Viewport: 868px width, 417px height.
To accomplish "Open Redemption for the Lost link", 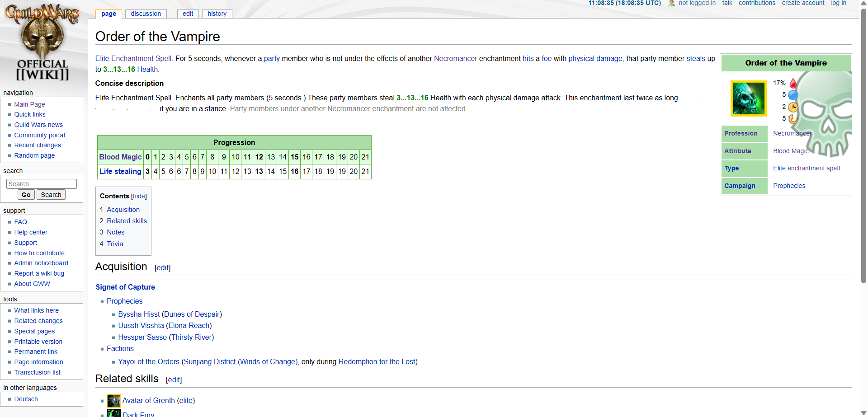I will [x=377, y=361].
